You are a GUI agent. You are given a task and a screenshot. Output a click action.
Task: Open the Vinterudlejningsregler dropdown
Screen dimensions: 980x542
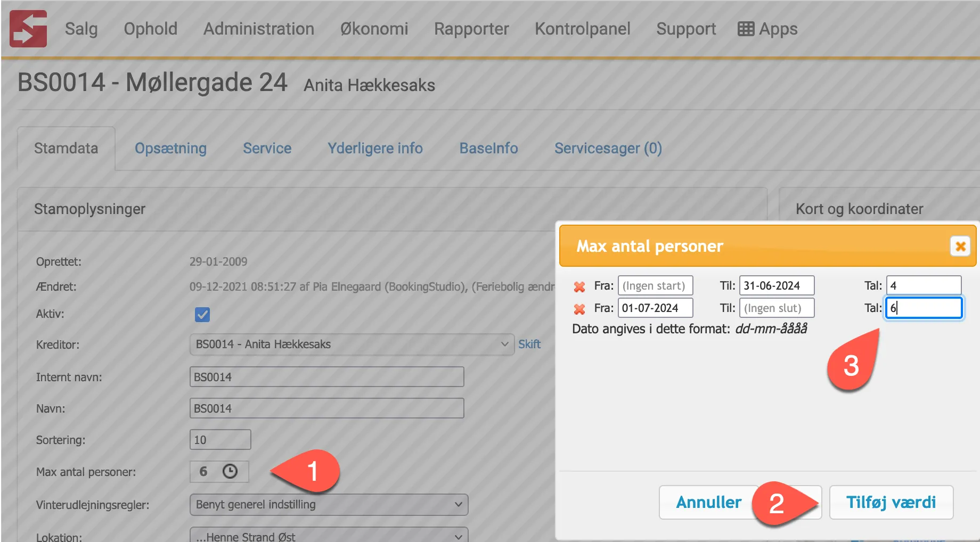pos(329,505)
